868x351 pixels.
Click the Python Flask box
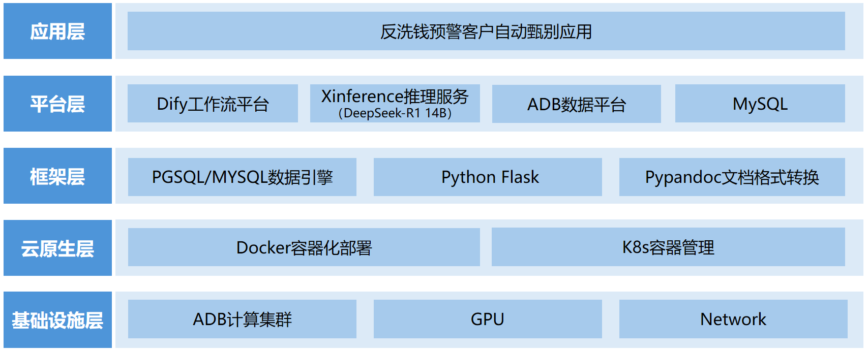tap(488, 177)
